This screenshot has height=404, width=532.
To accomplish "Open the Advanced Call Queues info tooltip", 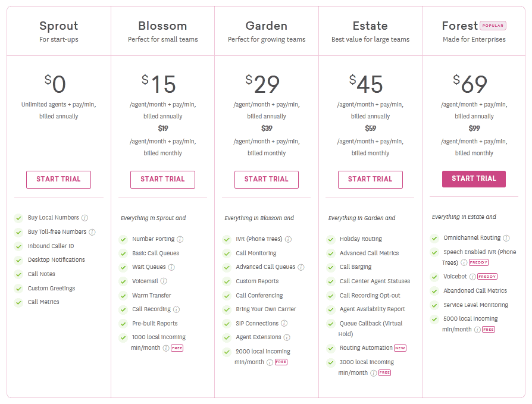I will point(300,267).
